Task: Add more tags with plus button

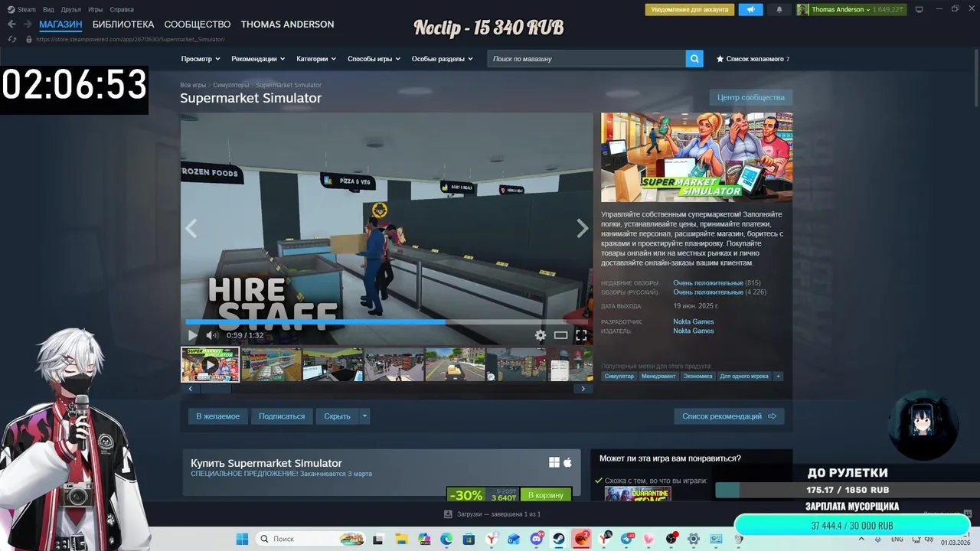Action: point(778,376)
